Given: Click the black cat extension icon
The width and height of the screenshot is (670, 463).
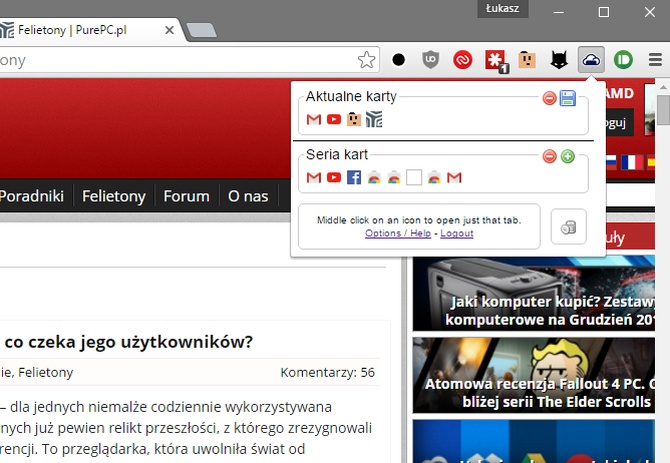Looking at the screenshot, I should [x=560, y=60].
